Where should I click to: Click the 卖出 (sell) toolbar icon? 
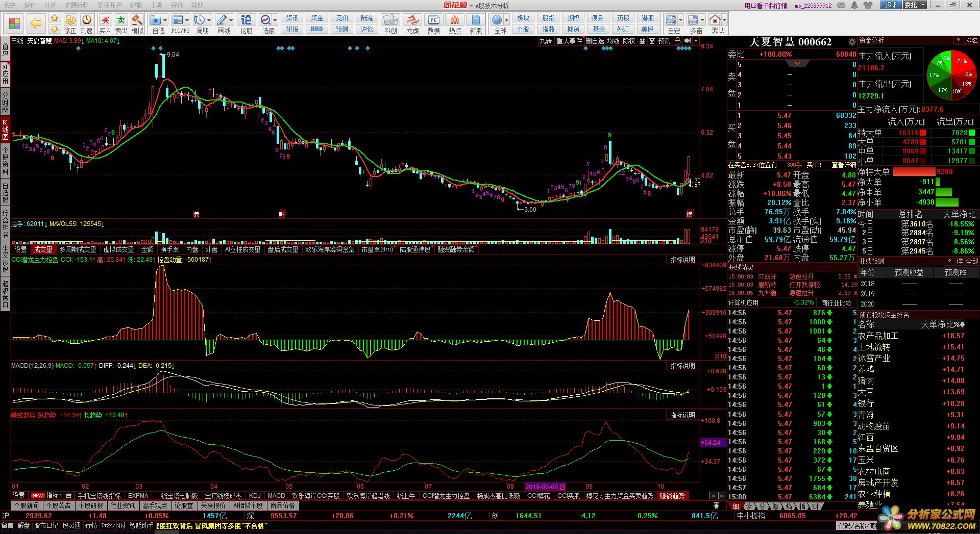121,20
